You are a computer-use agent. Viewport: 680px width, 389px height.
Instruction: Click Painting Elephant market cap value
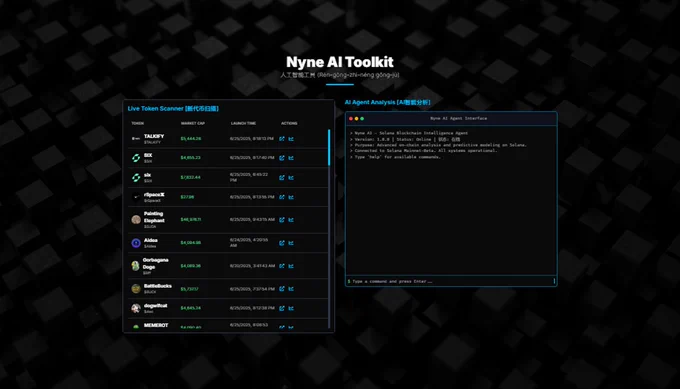click(191, 220)
